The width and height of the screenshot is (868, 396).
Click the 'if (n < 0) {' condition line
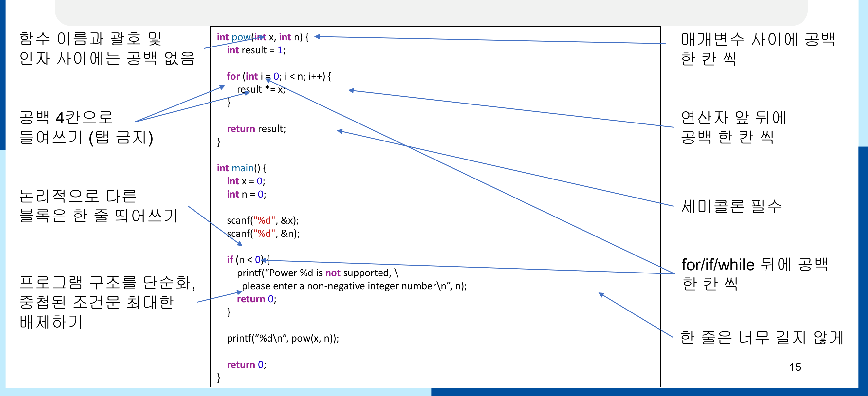248,260
